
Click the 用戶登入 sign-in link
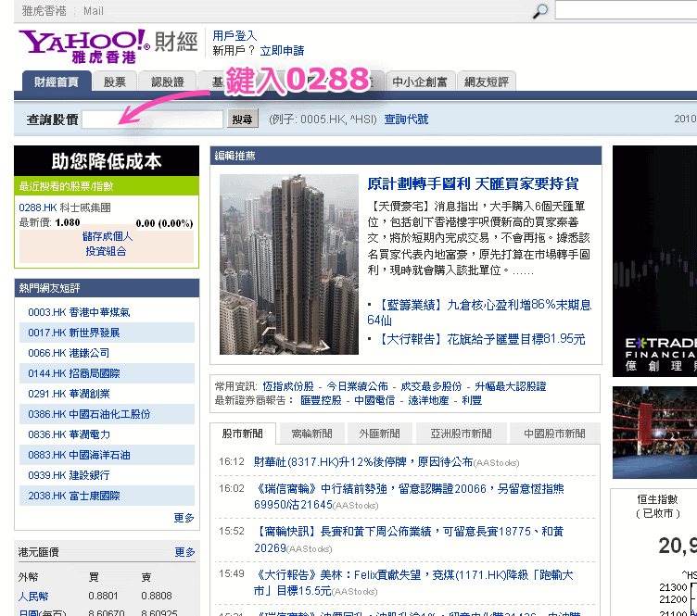click(x=234, y=35)
